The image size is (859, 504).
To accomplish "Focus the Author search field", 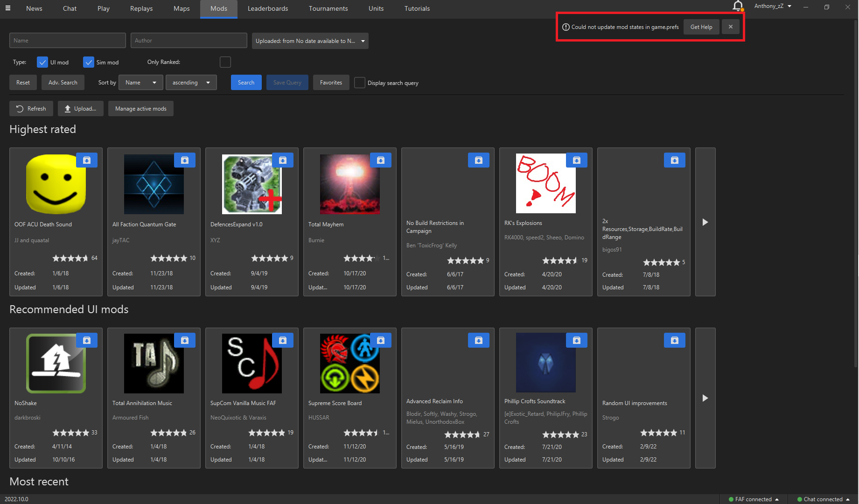I will (189, 41).
